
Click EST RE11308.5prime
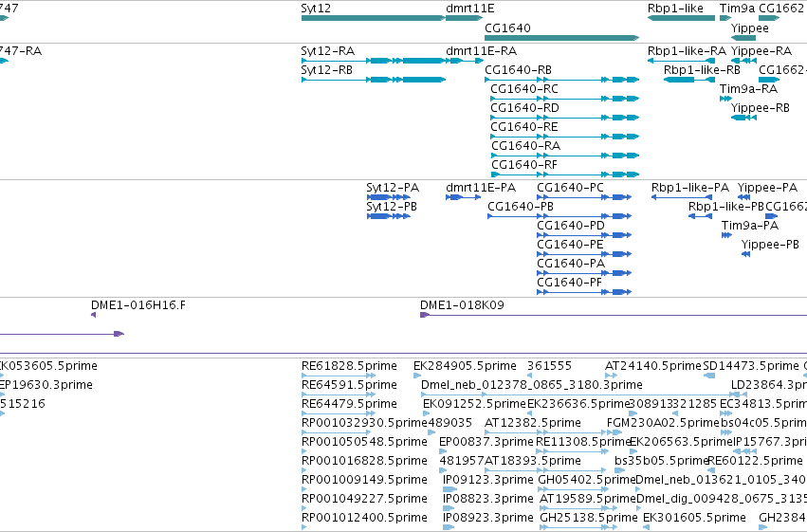[x=573, y=452]
